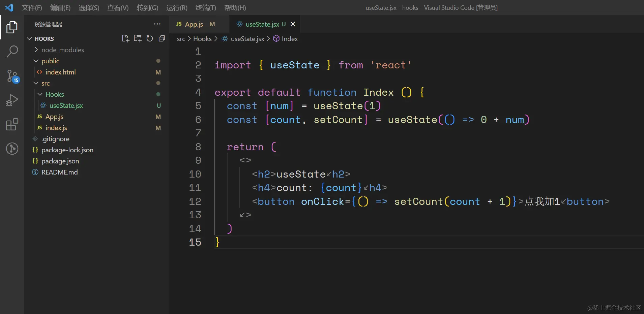Refresh the Explorer file tree

[150, 38]
